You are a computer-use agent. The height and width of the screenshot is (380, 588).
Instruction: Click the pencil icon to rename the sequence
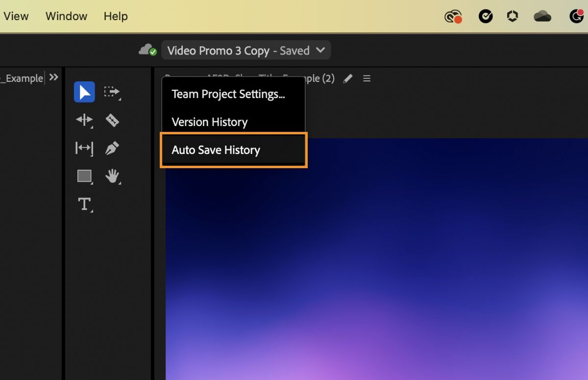point(348,78)
